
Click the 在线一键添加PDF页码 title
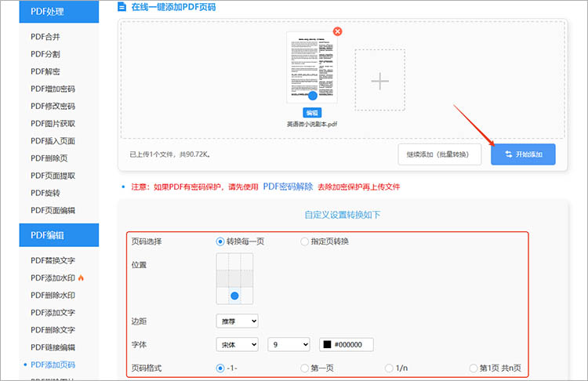173,7
